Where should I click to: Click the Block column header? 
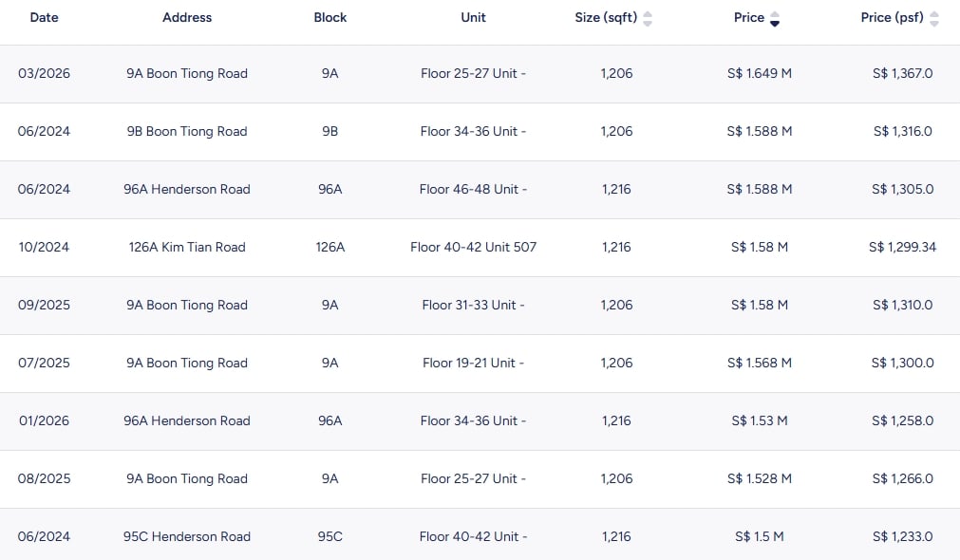tap(330, 17)
